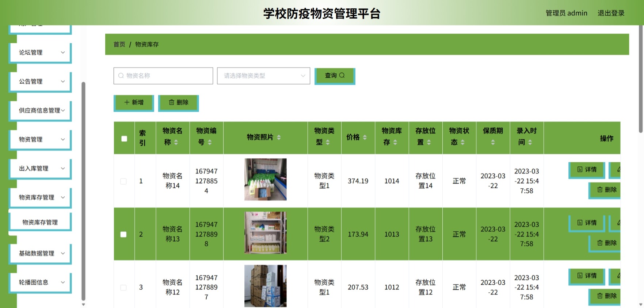The width and height of the screenshot is (644, 308).
Task: Click sort icon for 录入时间 column
Action: tap(530, 142)
